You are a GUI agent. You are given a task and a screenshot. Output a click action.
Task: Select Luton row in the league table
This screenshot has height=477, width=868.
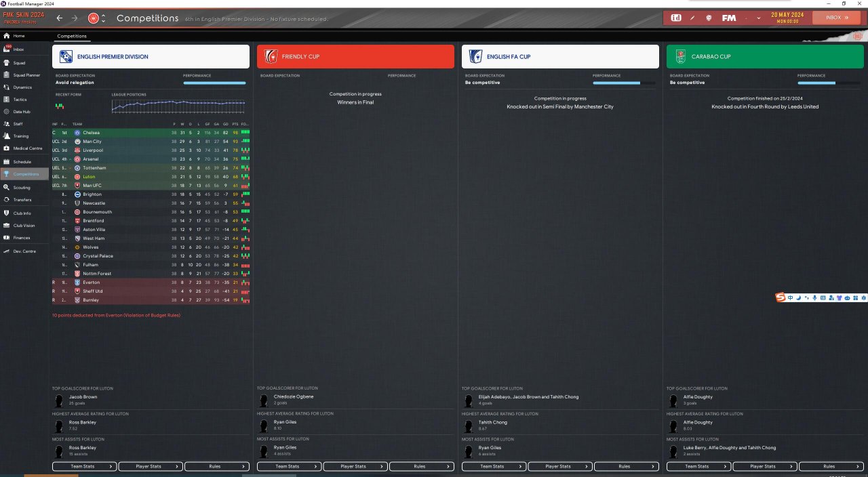click(x=151, y=176)
